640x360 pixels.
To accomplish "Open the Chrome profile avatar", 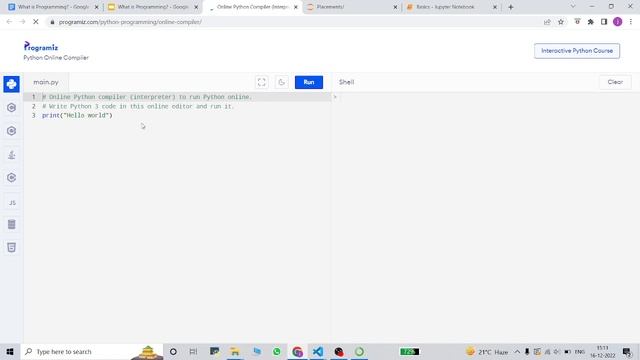I will 618,22.
